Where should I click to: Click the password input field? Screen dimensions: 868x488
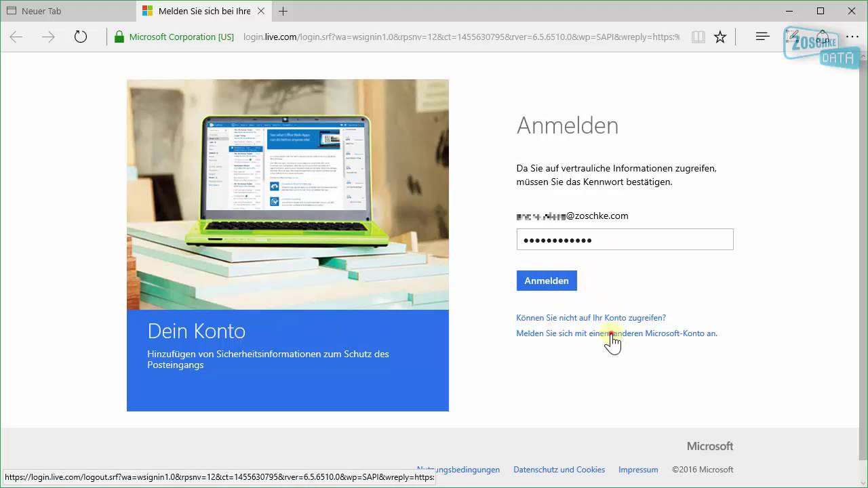625,239
